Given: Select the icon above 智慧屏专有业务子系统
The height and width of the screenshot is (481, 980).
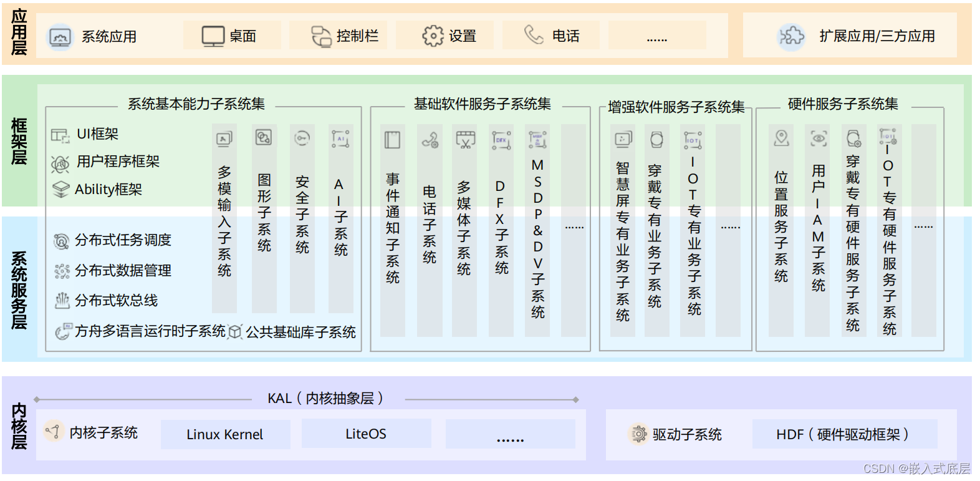Looking at the screenshot, I should point(623,139).
